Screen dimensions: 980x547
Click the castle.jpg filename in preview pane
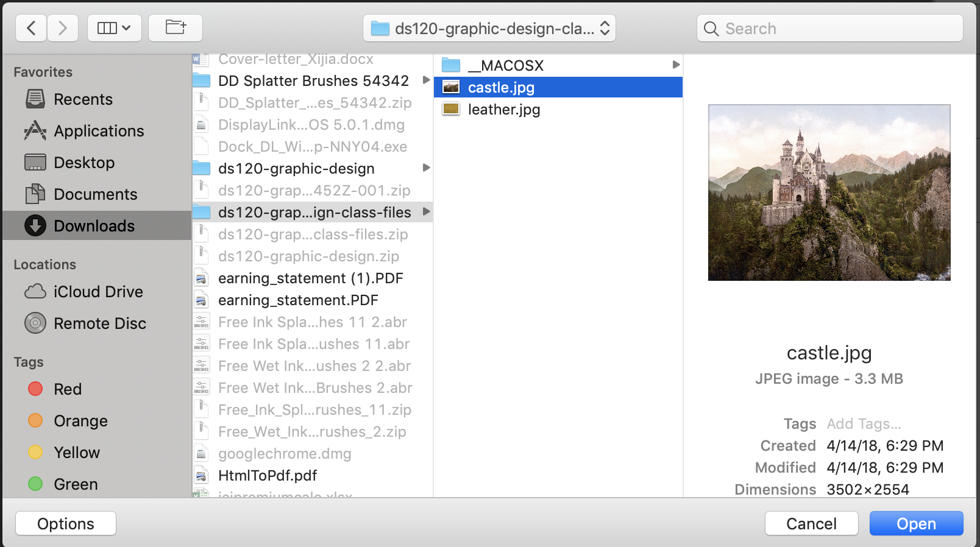[x=829, y=353]
